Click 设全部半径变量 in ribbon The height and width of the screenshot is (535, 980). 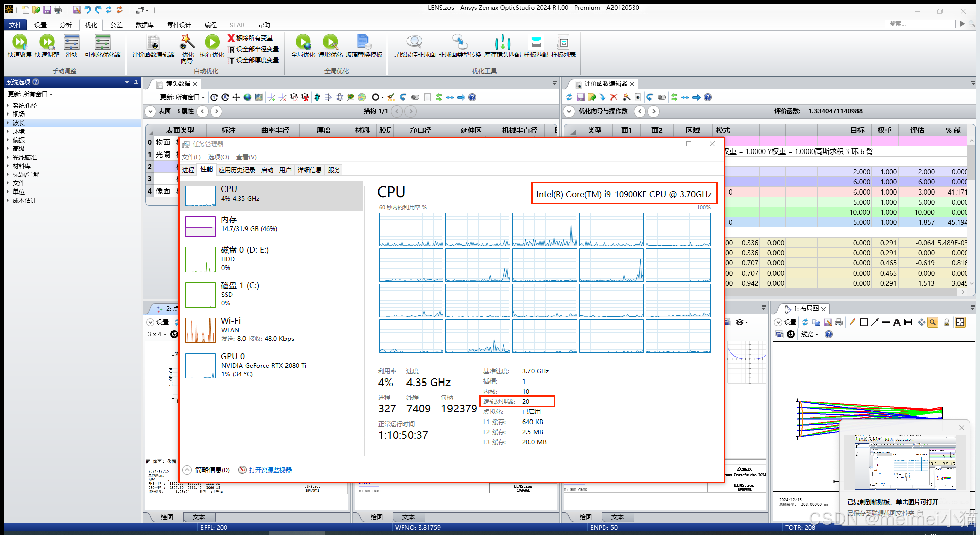click(x=254, y=49)
